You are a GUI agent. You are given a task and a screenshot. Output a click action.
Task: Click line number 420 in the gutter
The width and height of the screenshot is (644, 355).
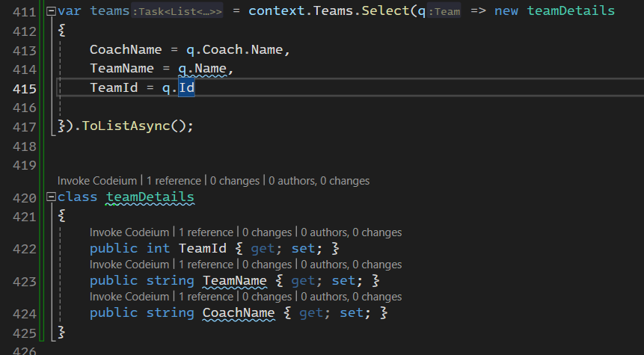tap(24, 198)
